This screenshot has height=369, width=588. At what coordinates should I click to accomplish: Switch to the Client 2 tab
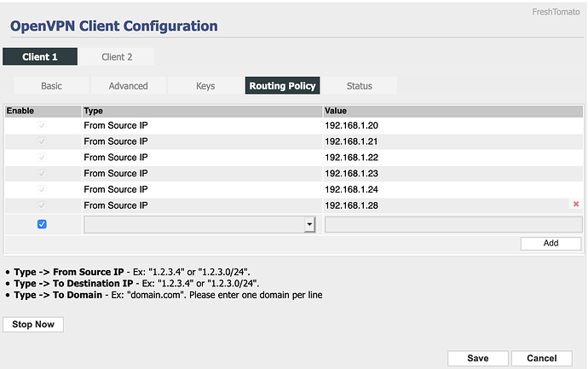pos(117,57)
